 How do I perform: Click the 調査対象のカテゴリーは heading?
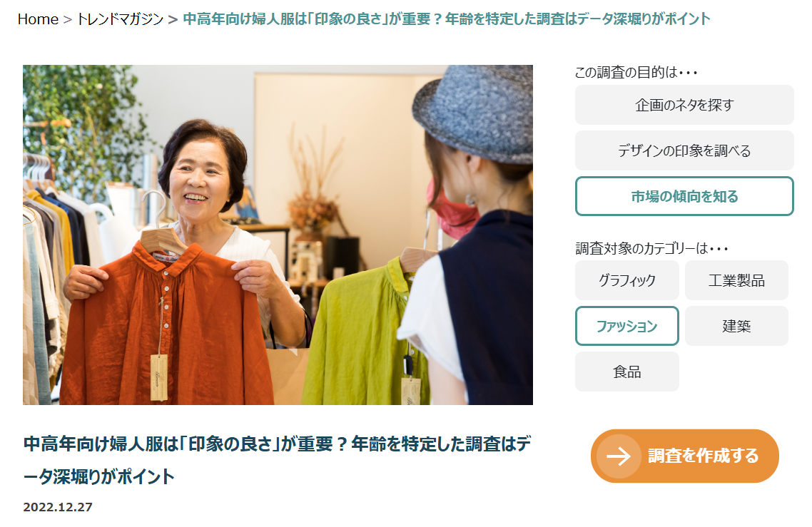[x=651, y=248]
